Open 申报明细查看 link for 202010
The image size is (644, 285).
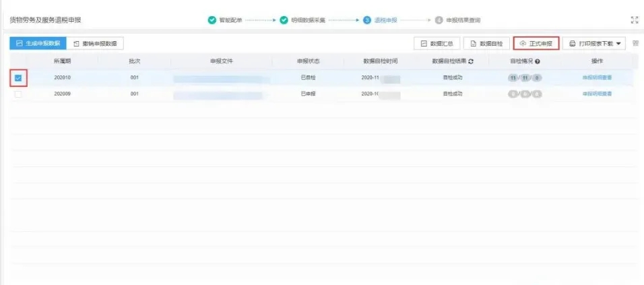click(x=597, y=77)
